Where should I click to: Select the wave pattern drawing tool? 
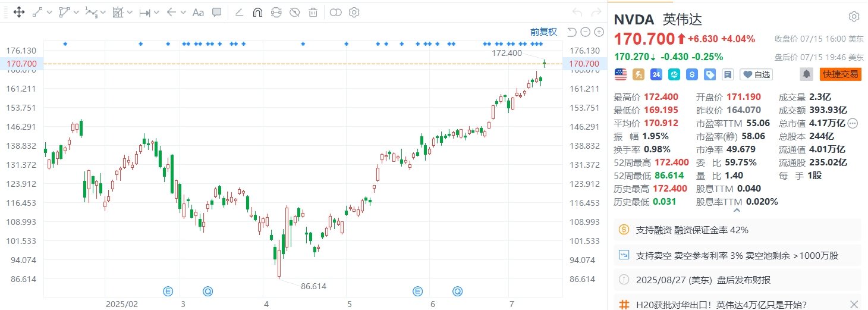pos(92,12)
